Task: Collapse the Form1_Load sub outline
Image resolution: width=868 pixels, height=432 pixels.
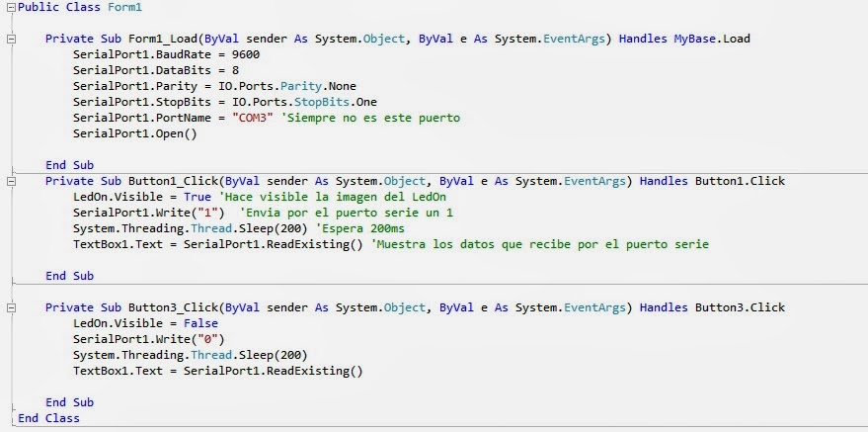Action: click(x=12, y=40)
